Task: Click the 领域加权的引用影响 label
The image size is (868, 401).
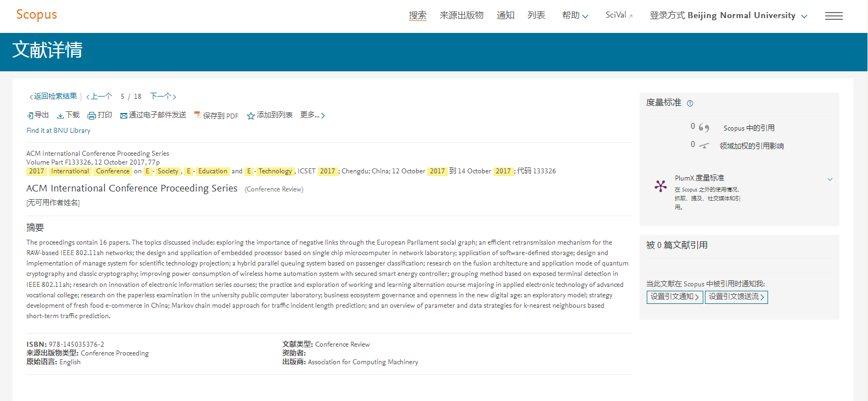Action: point(752,146)
